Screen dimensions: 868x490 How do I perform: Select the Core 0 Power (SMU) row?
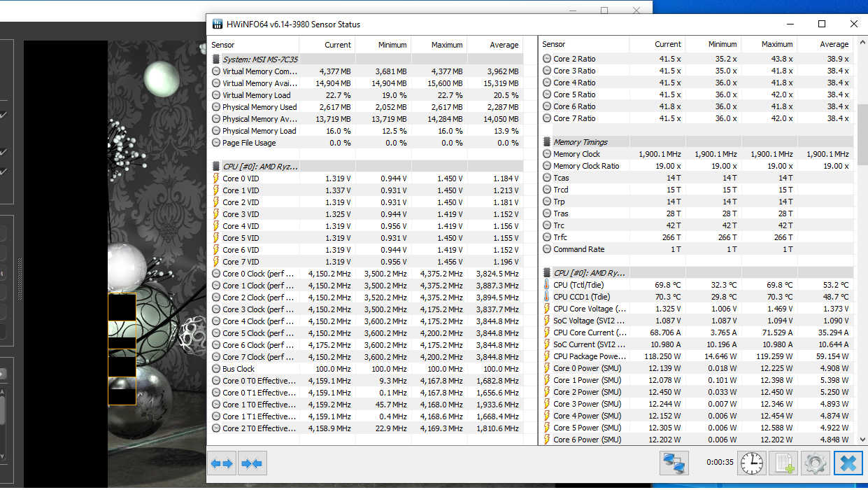tap(697, 368)
